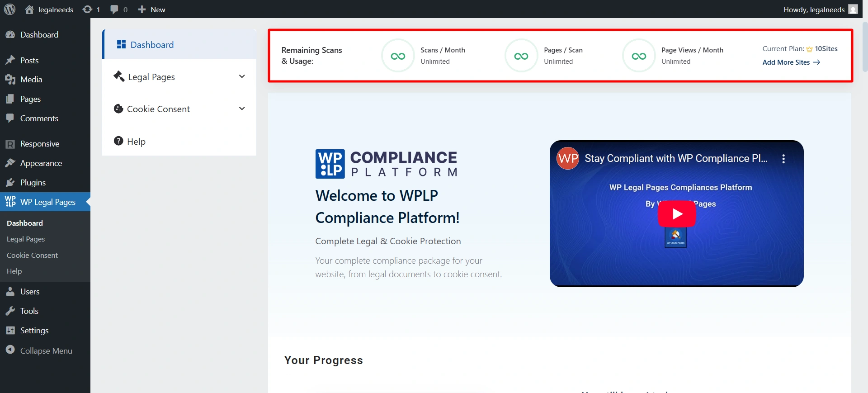This screenshot has height=393, width=868.
Task: Click the WP channel logo on video
Action: click(x=568, y=158)
